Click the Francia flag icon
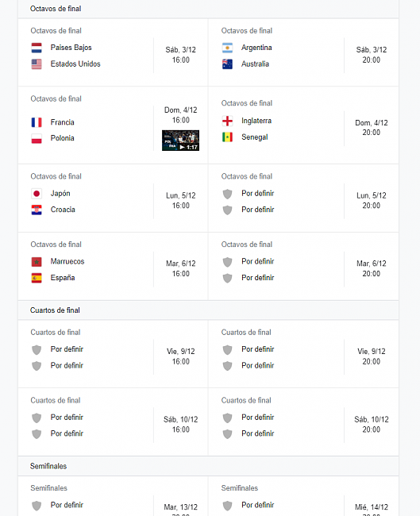Image resolution: width=420 pixels, height=516 pixels. 37,122
